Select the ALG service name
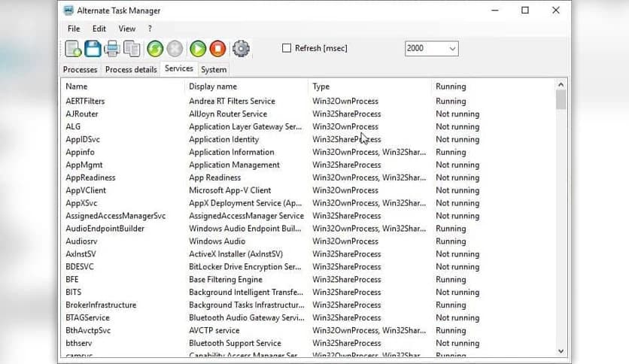629x364 pixels. (x=73, y=126)
